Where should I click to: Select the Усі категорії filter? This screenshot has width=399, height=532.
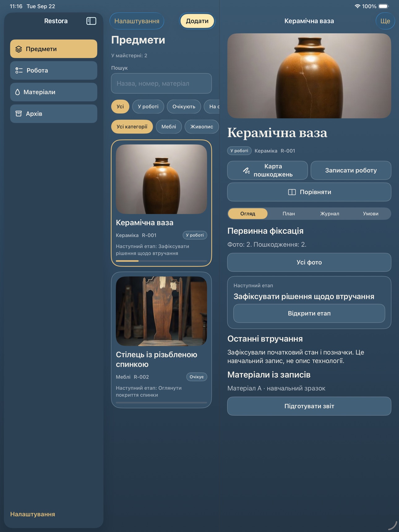132,127
